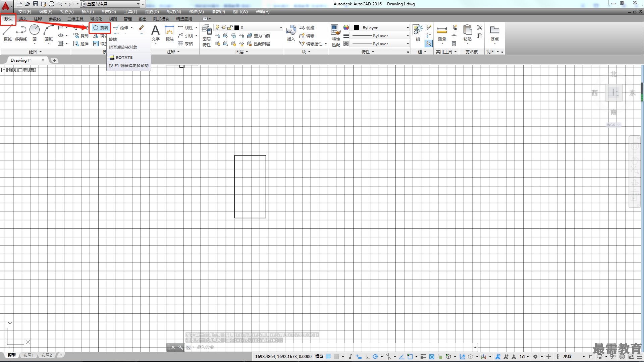Image resolution: width=644 pixels, height=362 pixels.
Task: Click the 插入 (Insert block) icon
Action: tap(291, 33)
